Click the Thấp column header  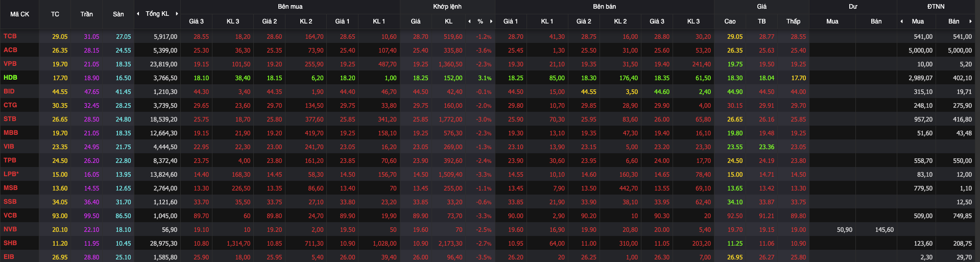point(794,21)
